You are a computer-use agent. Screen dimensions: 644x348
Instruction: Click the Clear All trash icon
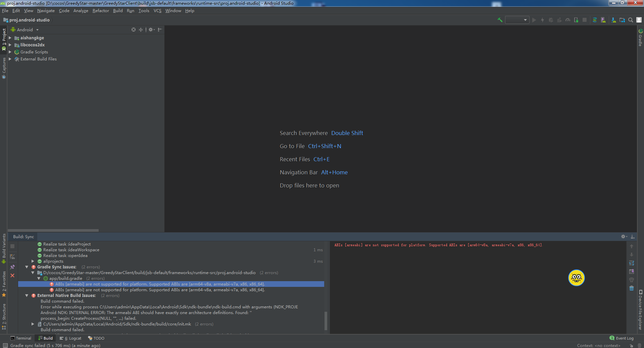632,288
